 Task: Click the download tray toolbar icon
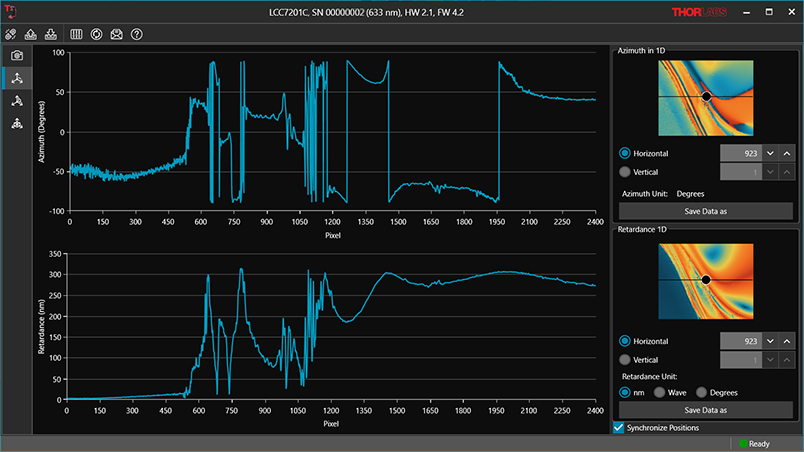51,34
